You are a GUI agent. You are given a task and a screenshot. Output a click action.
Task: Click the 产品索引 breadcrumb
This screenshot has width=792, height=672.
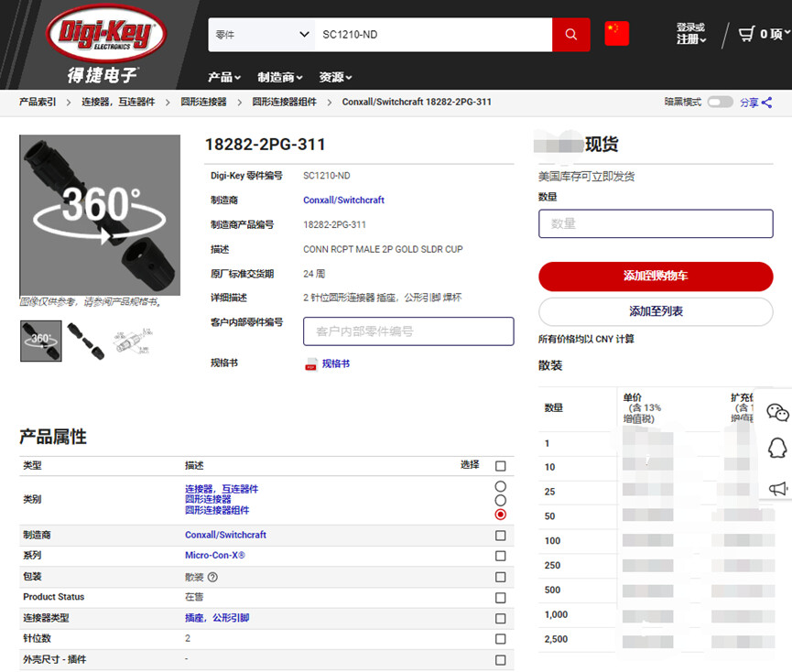38,102
